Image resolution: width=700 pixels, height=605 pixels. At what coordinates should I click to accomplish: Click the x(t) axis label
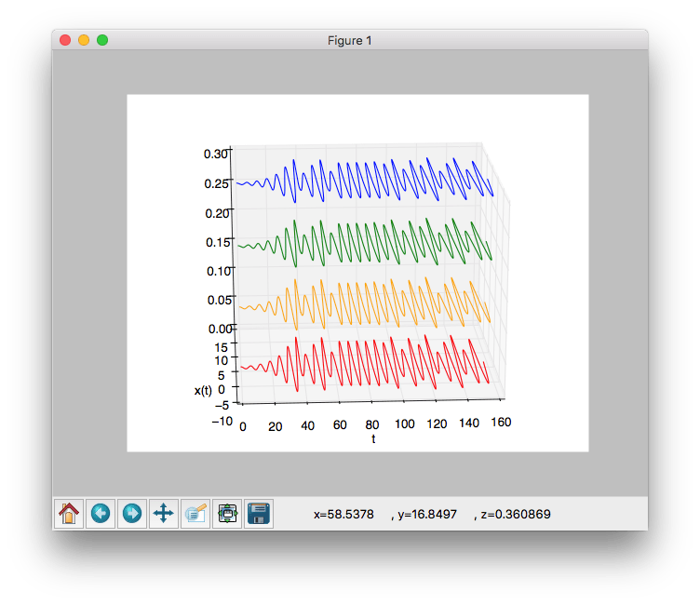pos(203,391)
